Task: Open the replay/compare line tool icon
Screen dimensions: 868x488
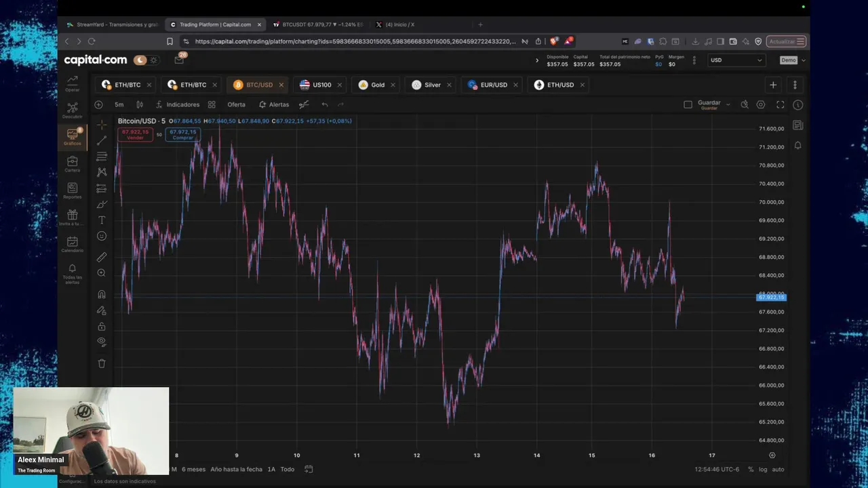Action: [x=304, y=104]
